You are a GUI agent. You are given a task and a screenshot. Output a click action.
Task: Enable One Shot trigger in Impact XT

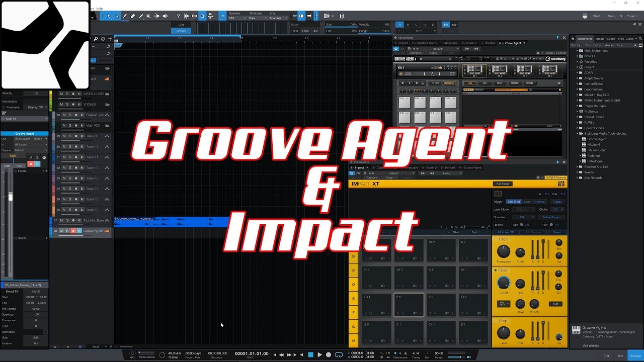coord(513,202)
